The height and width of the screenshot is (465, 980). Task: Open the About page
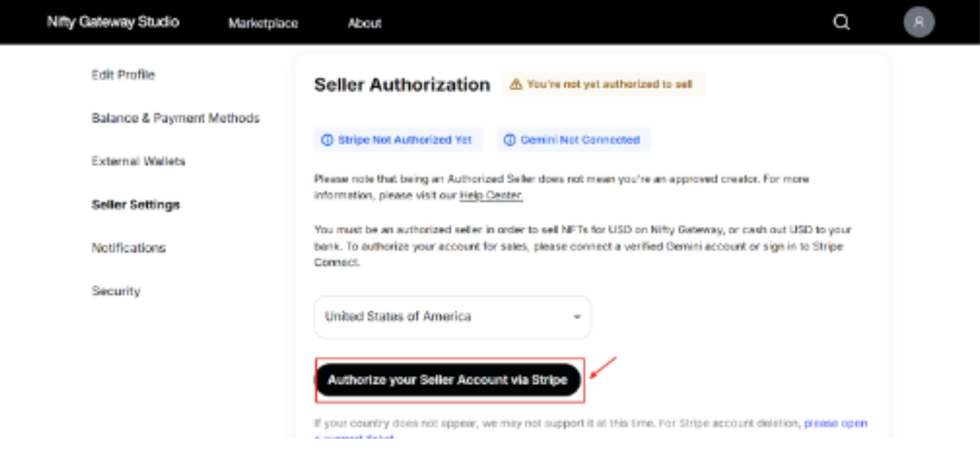point(365,23)
